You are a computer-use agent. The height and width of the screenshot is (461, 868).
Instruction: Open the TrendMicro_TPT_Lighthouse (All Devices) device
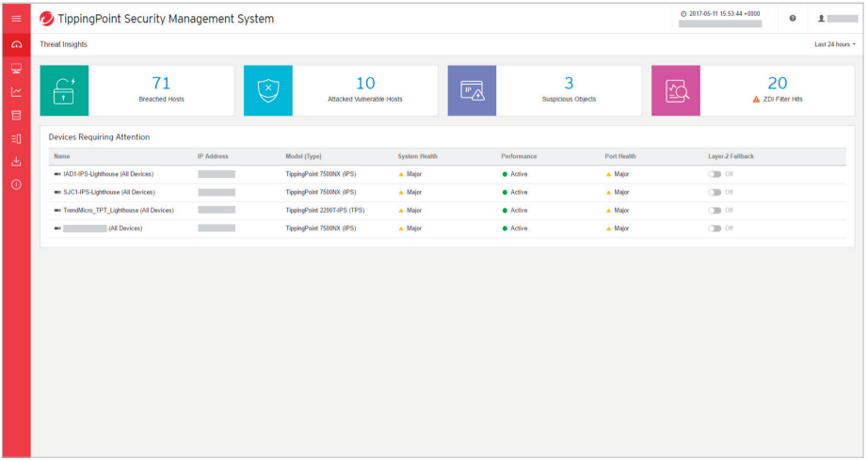point(119,211)
